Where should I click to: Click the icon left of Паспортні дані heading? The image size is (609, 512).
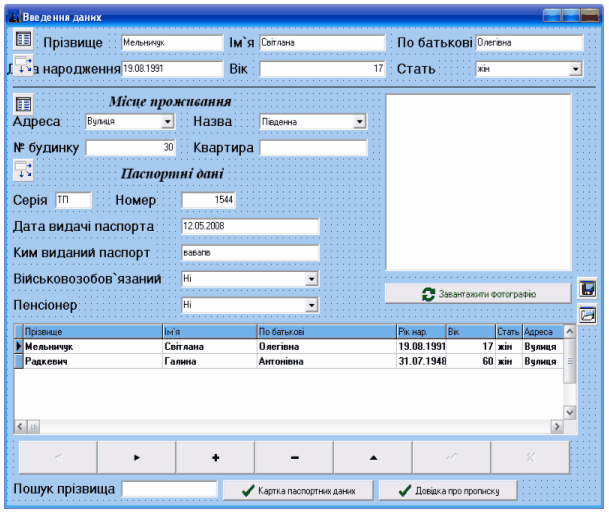[x=23, y=169]
